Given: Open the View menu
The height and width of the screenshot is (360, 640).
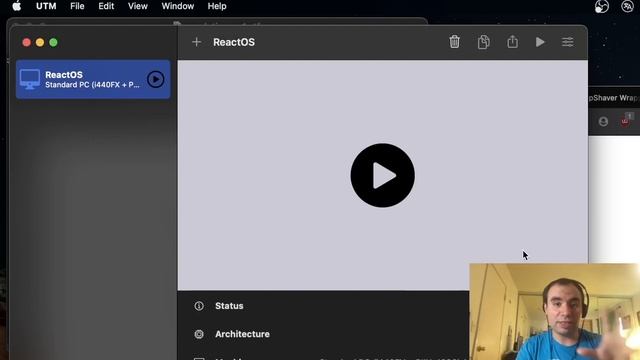Looking at the screenshot, I should tap(138, 6).
